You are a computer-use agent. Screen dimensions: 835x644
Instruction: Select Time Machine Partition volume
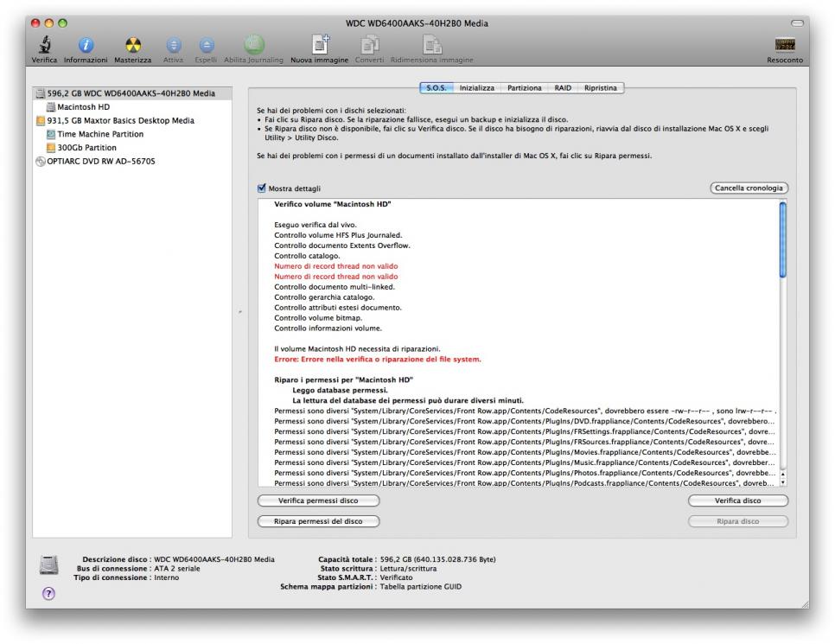(x=132, y=134)
